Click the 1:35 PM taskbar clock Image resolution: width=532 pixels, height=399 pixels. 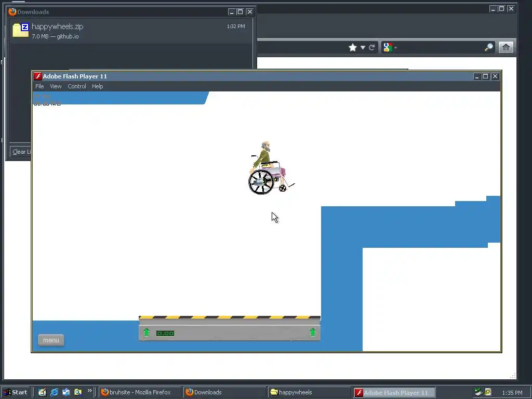tap(512, 393)
